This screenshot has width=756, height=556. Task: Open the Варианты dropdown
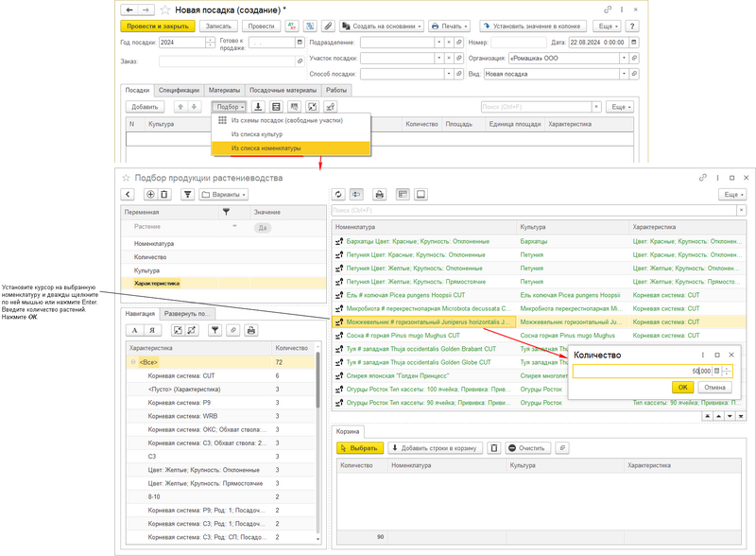[x=223, y=194]
